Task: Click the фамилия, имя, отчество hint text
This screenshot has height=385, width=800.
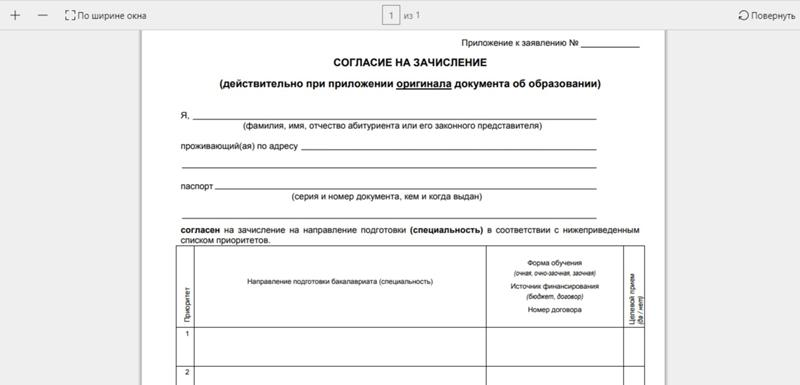Action: (x=392, y=125)
